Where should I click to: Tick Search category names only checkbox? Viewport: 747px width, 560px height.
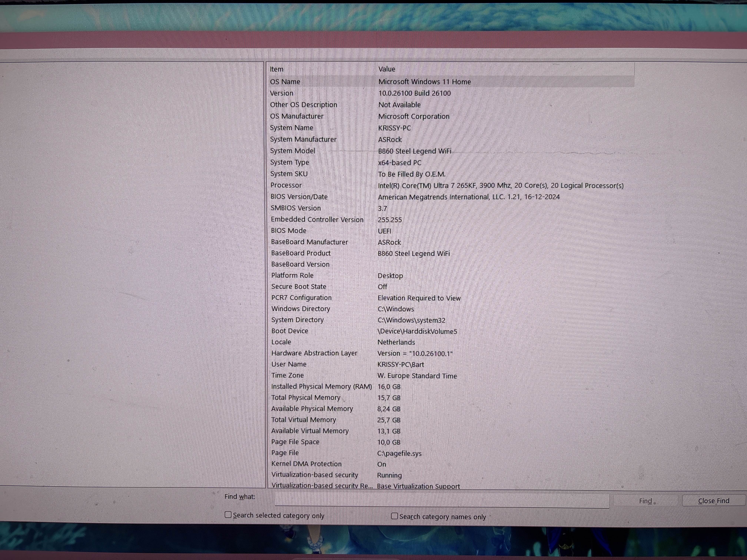coord(394,516)
